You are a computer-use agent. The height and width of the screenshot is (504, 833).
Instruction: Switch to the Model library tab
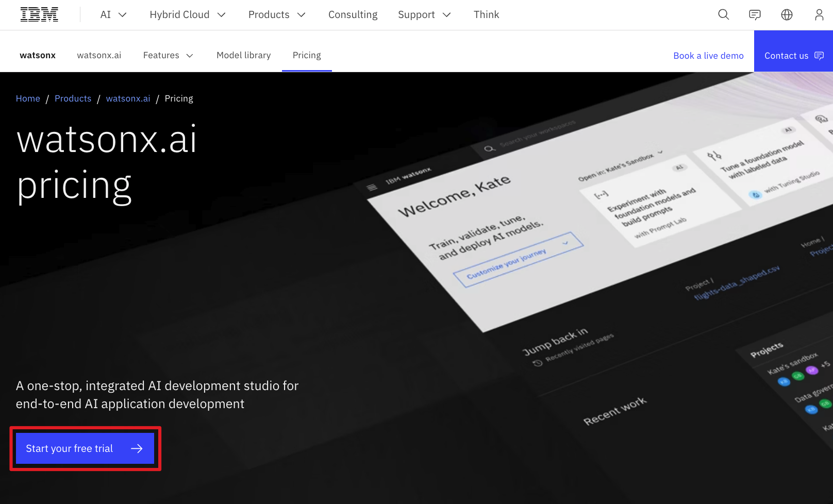[x=243, y=55]
